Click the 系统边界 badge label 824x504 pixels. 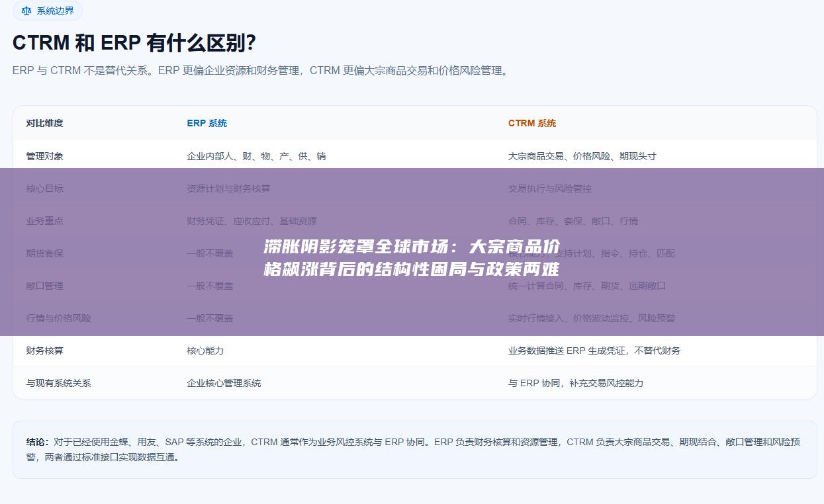[56, 11]
